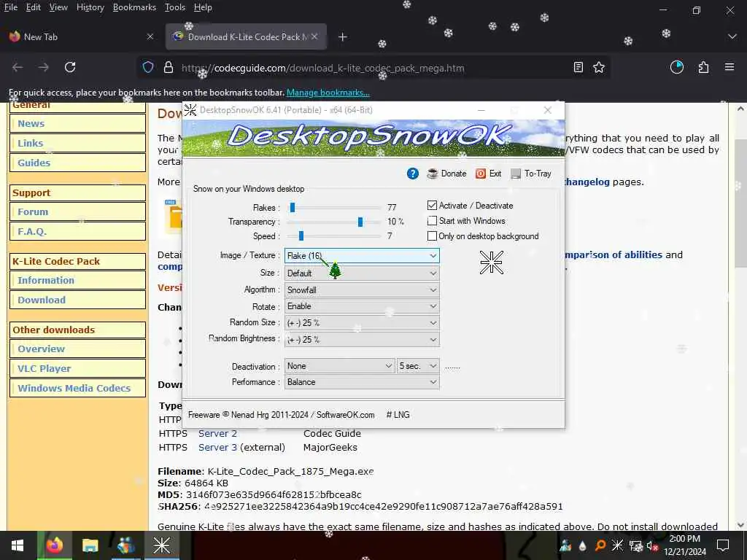Open the DesktopSnowOK help question-mark icon
The image size is (747, 560).
pyautogui.click(x=413, y=174)
